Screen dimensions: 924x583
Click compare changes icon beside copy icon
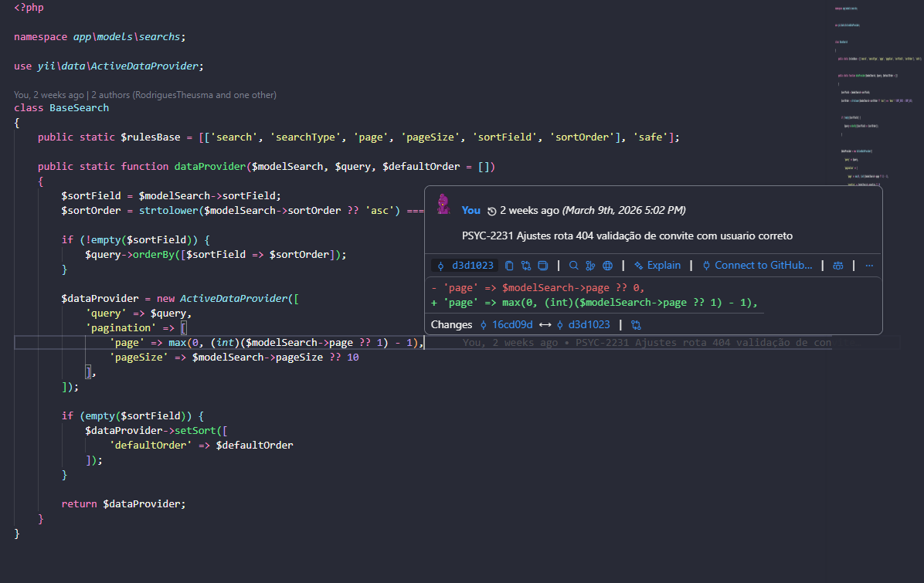point(526,266)
